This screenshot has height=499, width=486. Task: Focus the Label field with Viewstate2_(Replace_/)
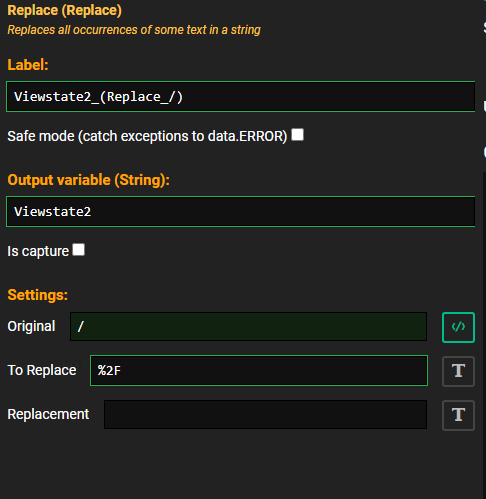tap(240, 97)
